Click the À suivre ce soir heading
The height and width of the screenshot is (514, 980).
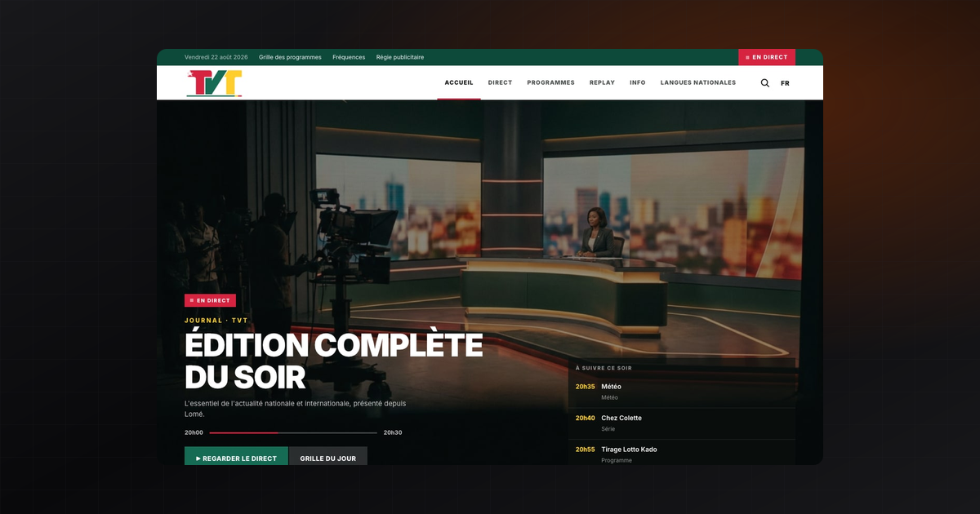(x=604, y=368)
